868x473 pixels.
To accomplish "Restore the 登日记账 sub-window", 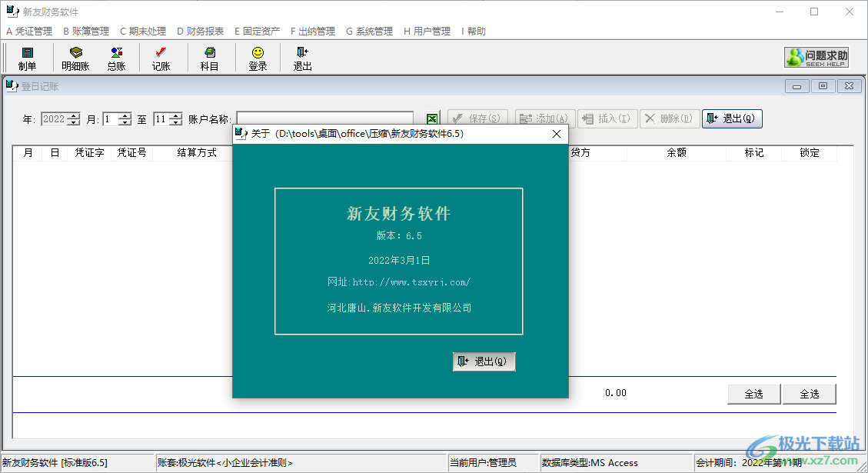I will (823, 86).
